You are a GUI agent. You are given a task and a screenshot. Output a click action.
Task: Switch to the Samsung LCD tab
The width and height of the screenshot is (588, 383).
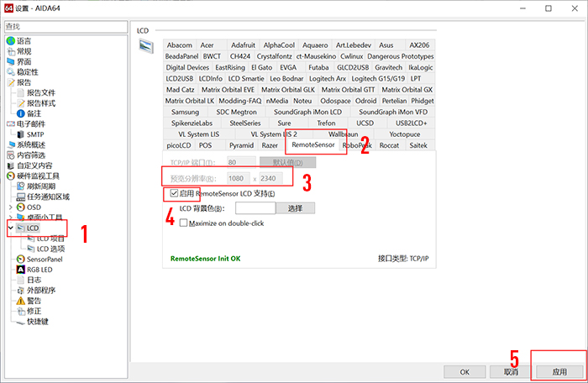point(185,112)
